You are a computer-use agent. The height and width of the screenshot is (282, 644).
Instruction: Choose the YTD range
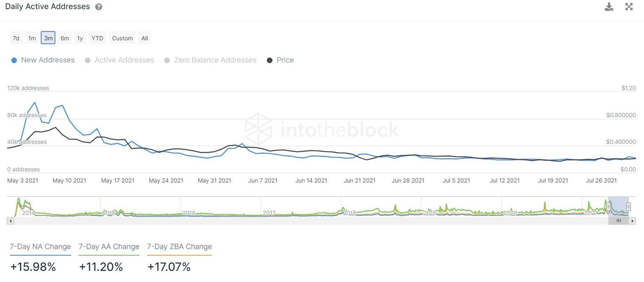pyautogui.click(x=97, y=38)
